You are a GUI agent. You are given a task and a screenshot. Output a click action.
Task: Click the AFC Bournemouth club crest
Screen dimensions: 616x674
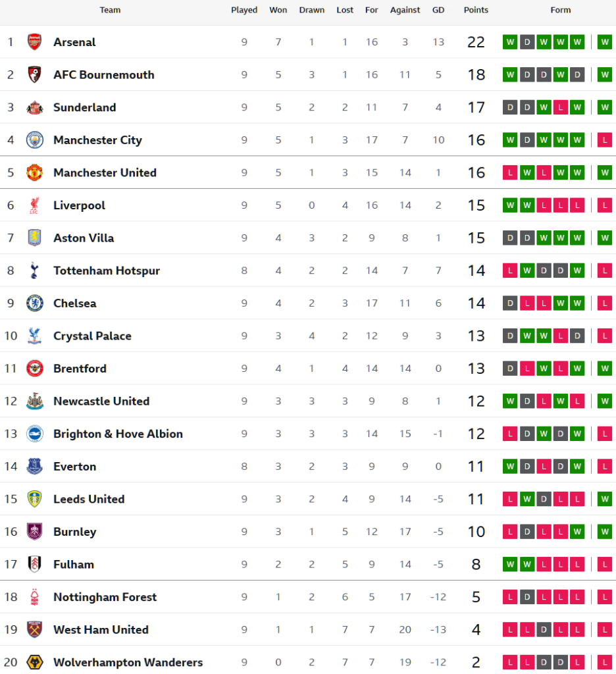34,74
